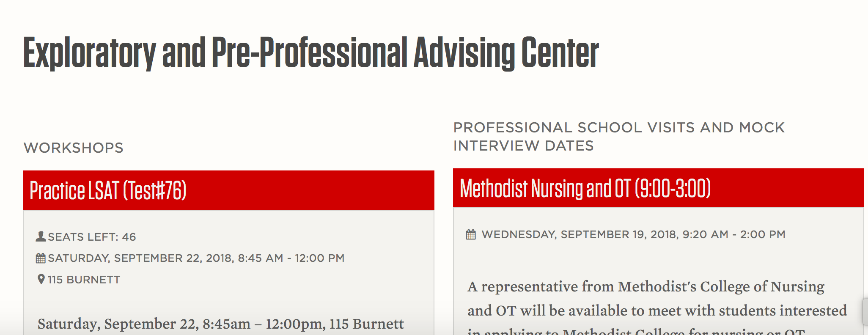Grab the scrollbar handle at right edge
This screenshot has height=335, width=868.
click(865, 311)
